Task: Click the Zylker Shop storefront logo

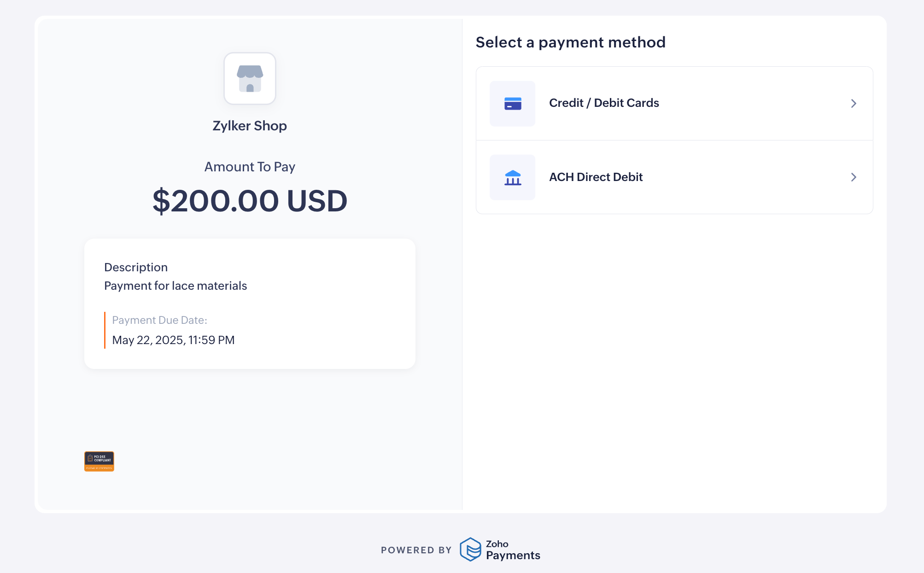Action: (250, 78)
